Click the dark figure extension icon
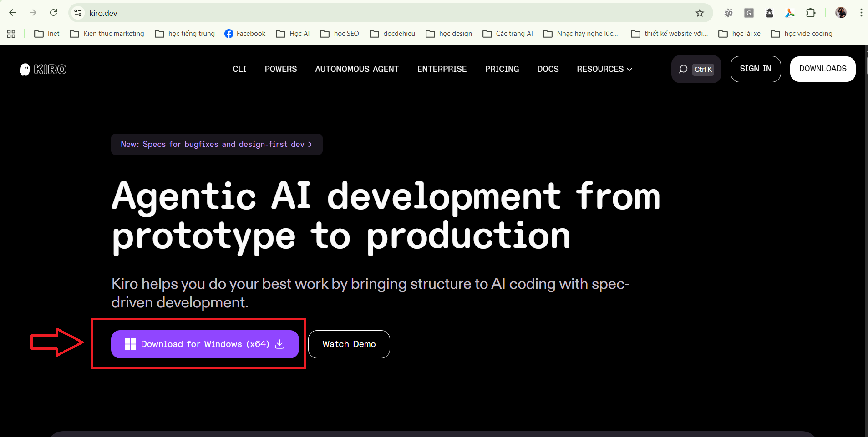The height and width of the screenshot is (437, 868). click(x=769, y=13)
